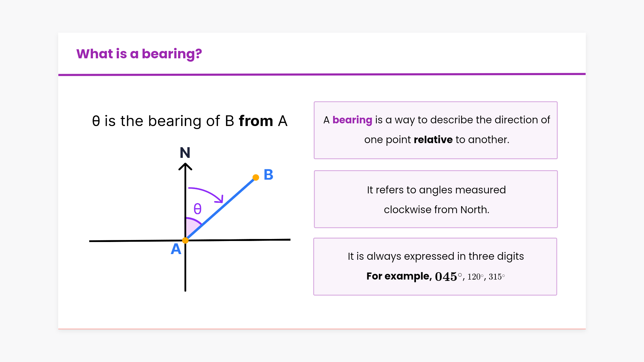The height and width of the screenshot is (362, 644).
Task: Select the 'What is a bearing?' title
Action: tap(139, 54)
